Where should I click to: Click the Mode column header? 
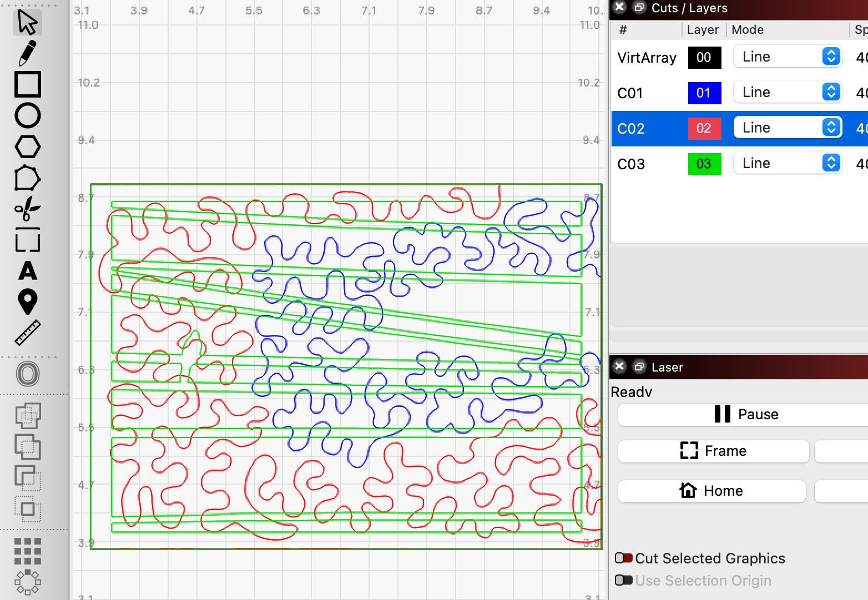tap(748, 30)
